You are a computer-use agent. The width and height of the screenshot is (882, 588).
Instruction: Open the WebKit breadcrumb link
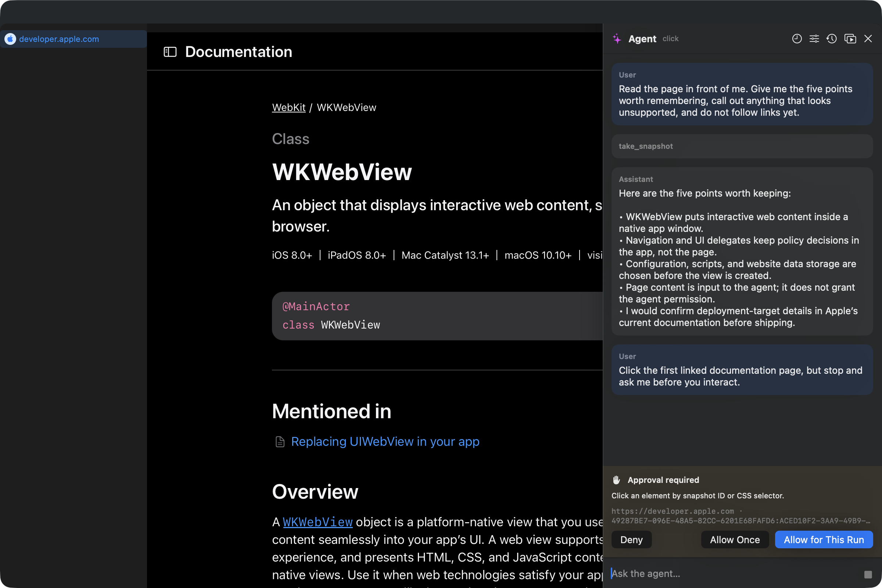tap(289, 108)
